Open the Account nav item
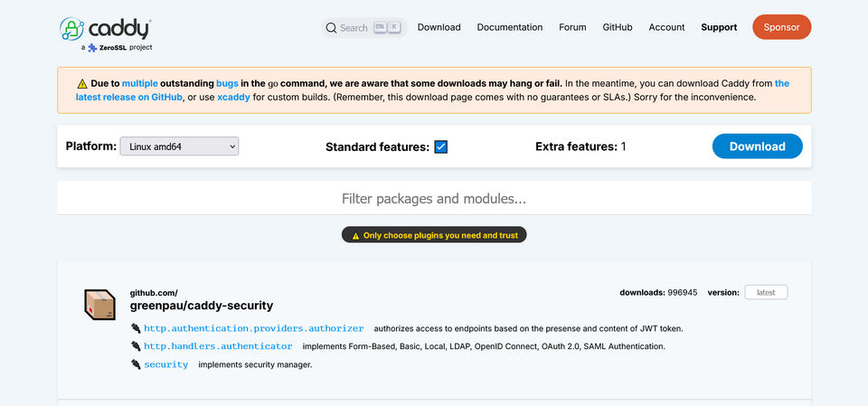Screen dimensions: 868x406 click(x=666, y=27)
